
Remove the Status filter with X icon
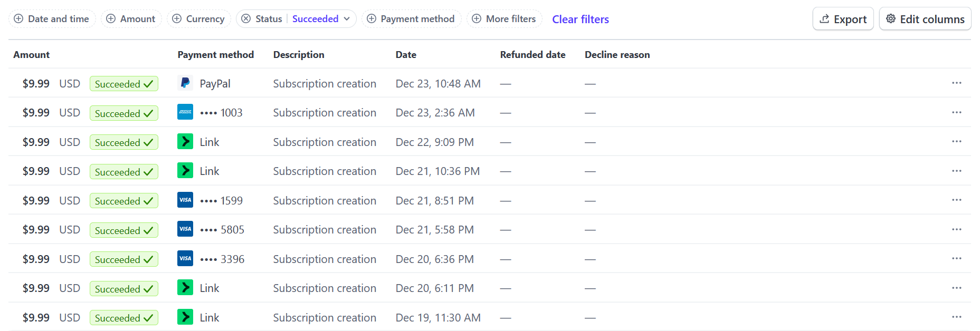246,19
